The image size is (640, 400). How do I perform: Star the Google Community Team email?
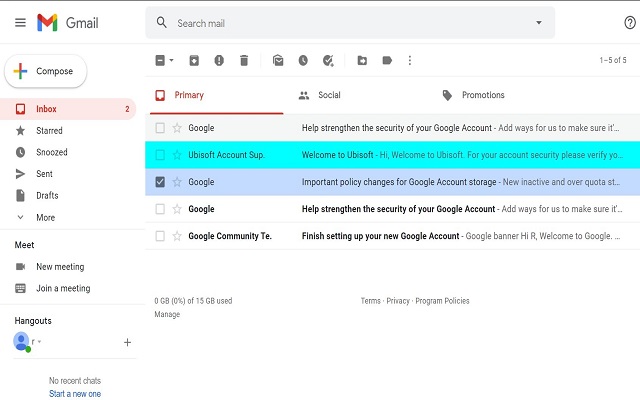click(177, 236)
